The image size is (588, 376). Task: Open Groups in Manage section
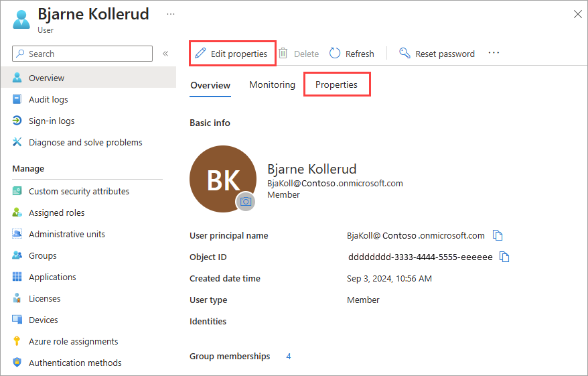point(88,255)
